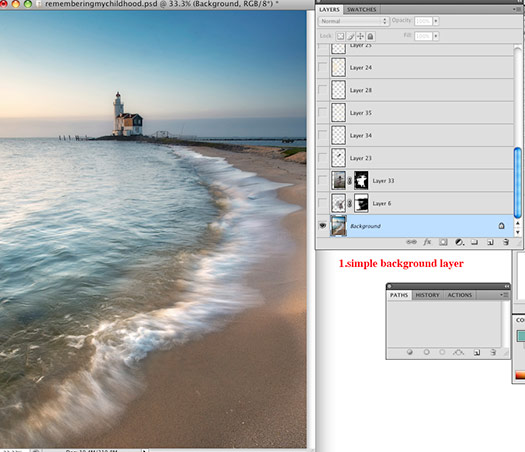
Task: Create new fill or adjustment layer
Action: pyautogui.click(x=459, y=242)
